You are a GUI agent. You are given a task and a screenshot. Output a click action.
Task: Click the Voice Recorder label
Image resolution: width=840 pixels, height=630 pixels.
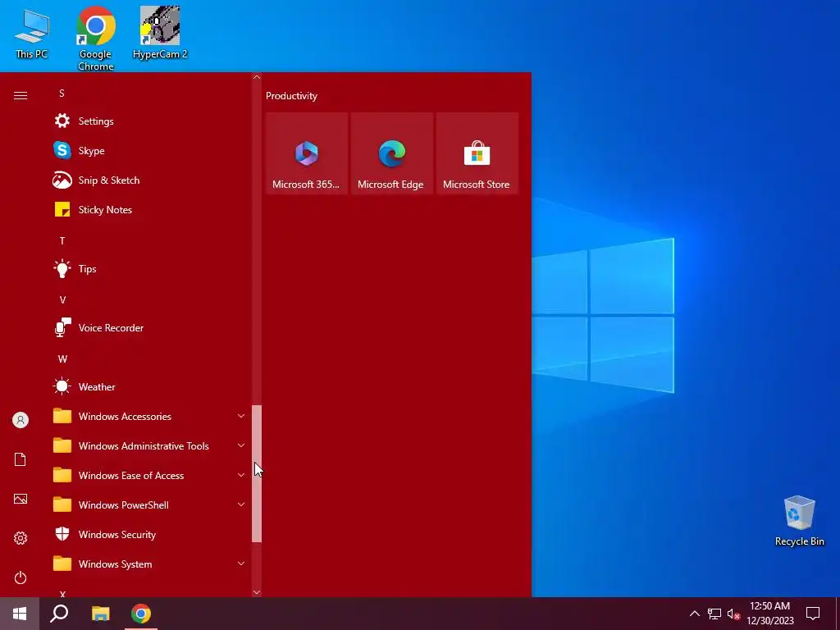tap(111, 327)
